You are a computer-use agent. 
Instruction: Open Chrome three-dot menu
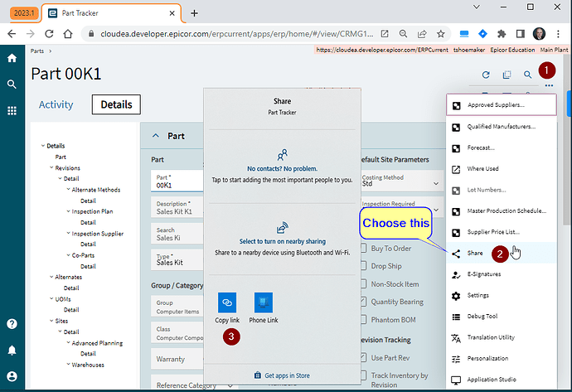558,34
